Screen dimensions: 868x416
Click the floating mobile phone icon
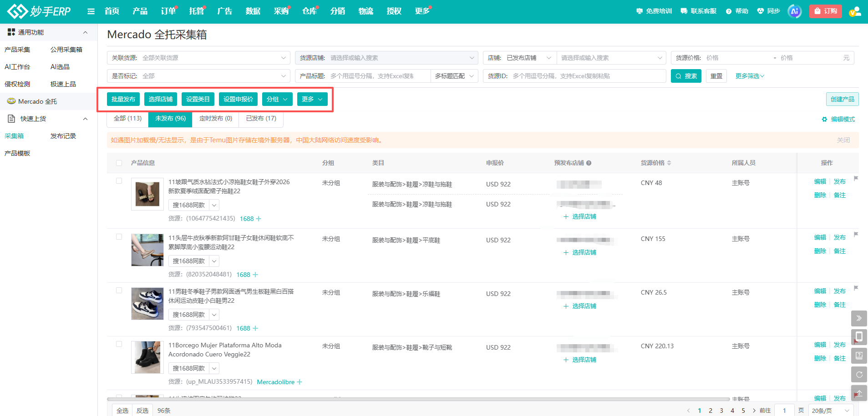coord(859,337)
